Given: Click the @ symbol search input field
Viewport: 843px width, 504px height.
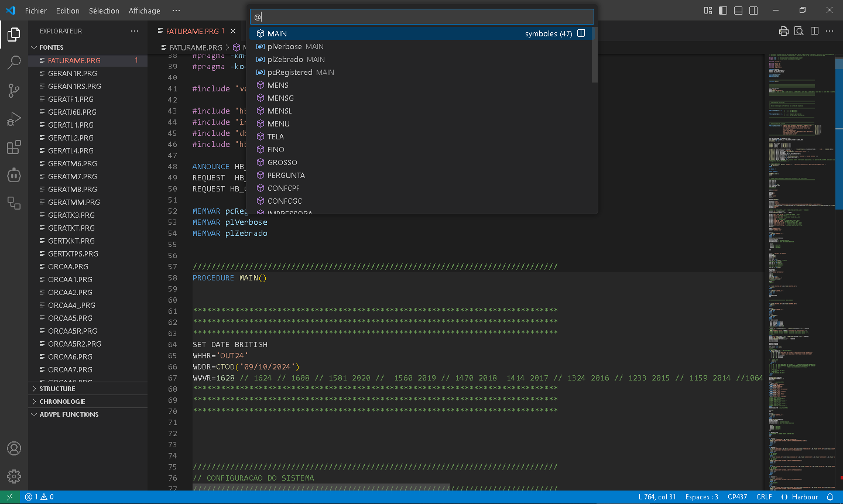Looking at the screenshot, I should pos(421,17).
